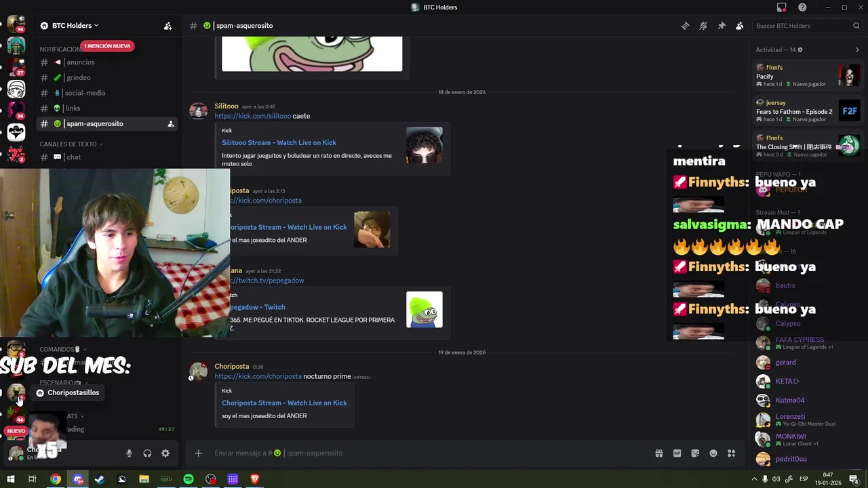
Task: Open Silitooo Stream - Watch Live on Kick title
Action: click(279, 143)
